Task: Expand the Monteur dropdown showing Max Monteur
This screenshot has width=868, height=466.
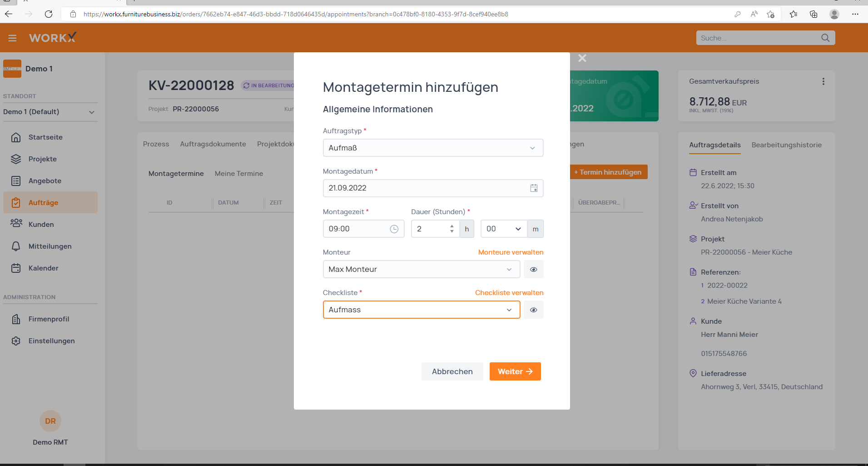Action: click(x=421, y=270)
